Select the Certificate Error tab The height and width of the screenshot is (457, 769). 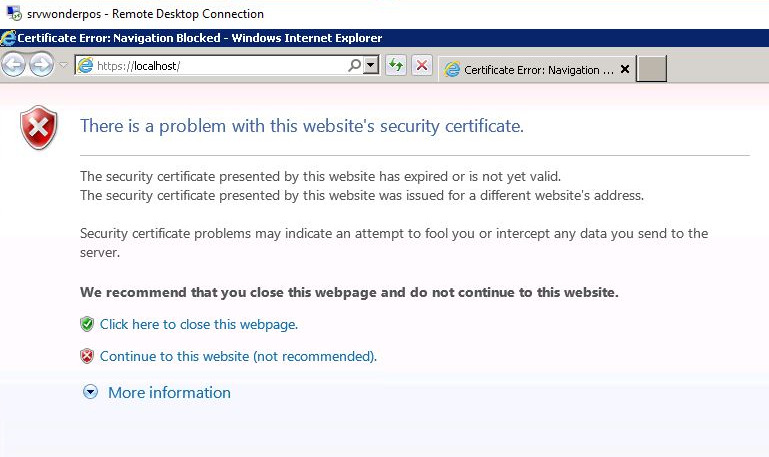pos(537,70)
